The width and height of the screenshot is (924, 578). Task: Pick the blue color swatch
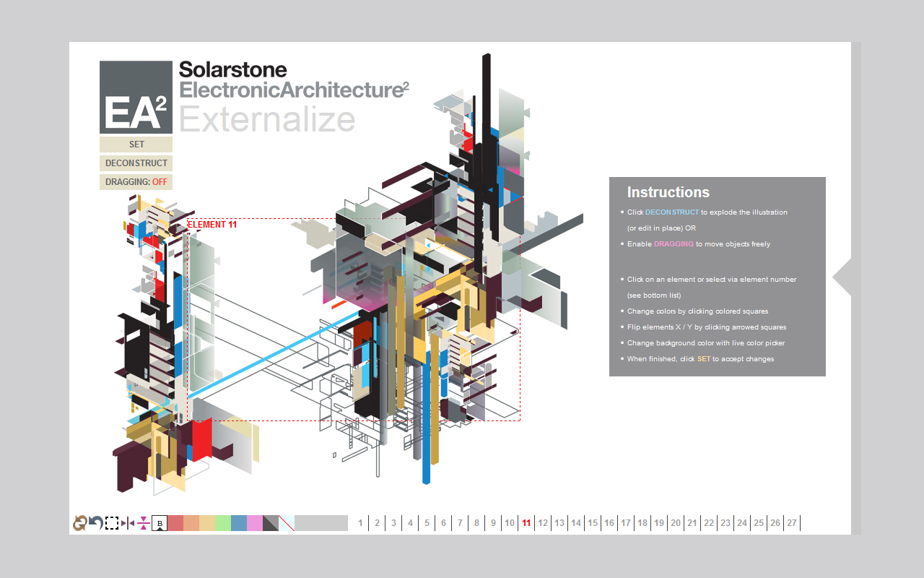pyautogui.click(x=239, y=523)
